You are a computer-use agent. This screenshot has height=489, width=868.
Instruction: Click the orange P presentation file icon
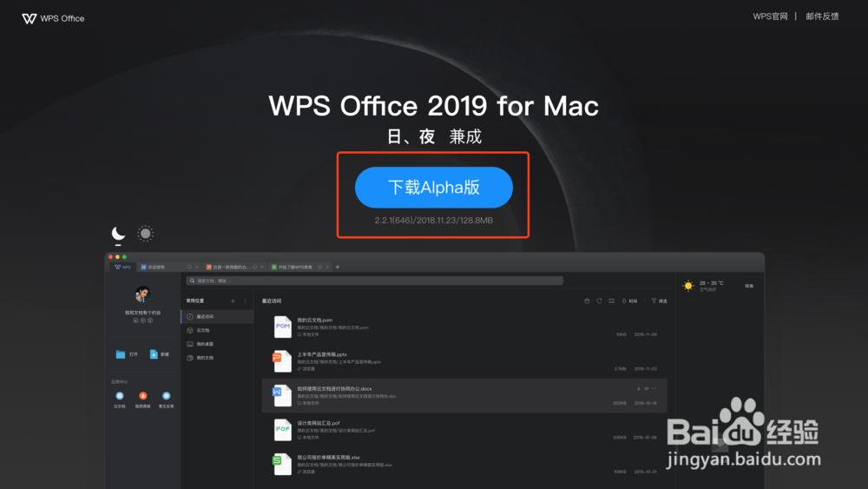pos(281,361)
